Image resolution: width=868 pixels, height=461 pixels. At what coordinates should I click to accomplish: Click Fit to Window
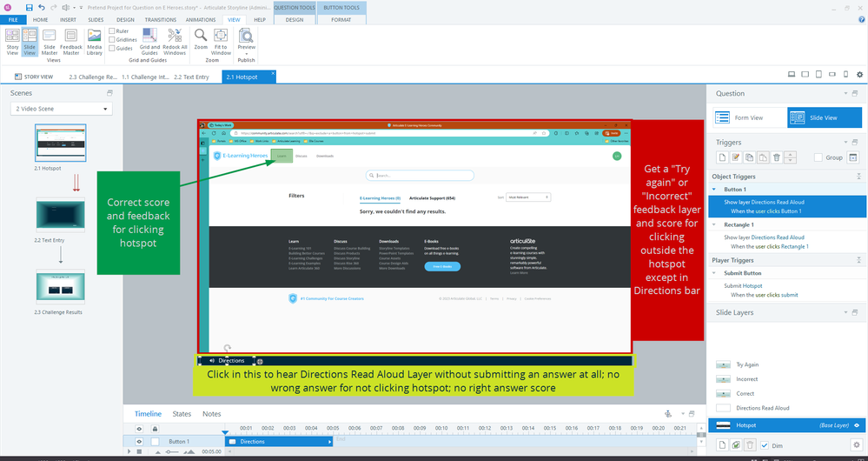coord(221,42)
